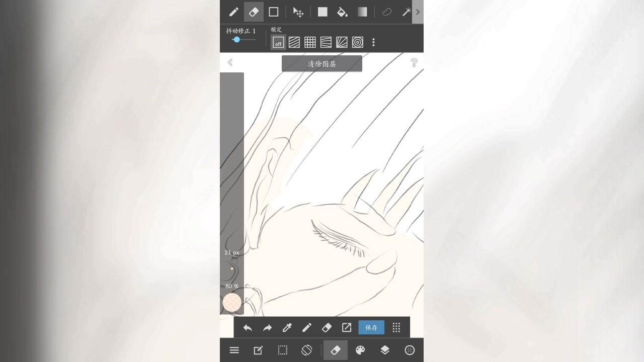The image size is (644, 362).
Task: Select the magic wand tool
Action: click(407, 12)
